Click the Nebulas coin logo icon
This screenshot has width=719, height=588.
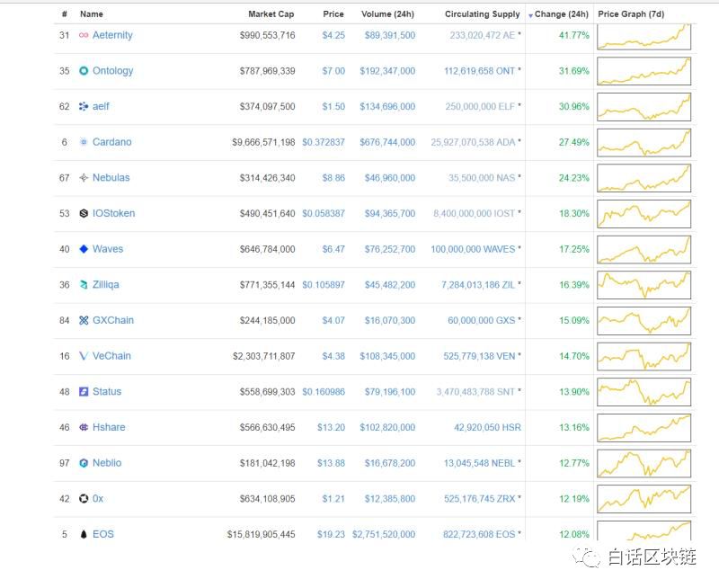[x=84, y=177]
